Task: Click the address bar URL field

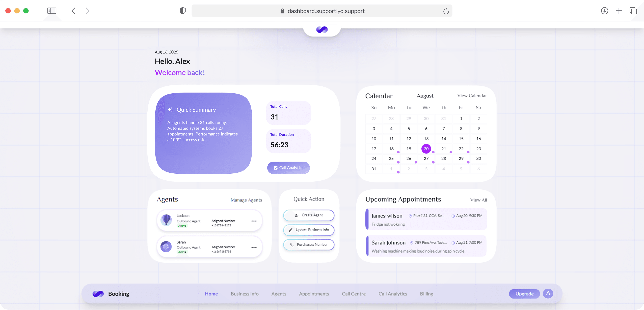Action: click(x=322, y=11)
